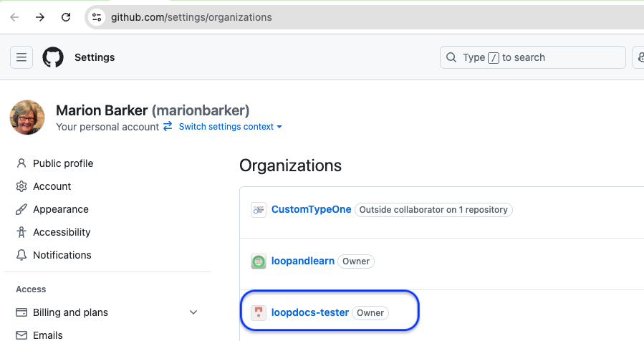Go back with the browser back arrow
Screen dimensions: 644x341
(x=14, y=17)
